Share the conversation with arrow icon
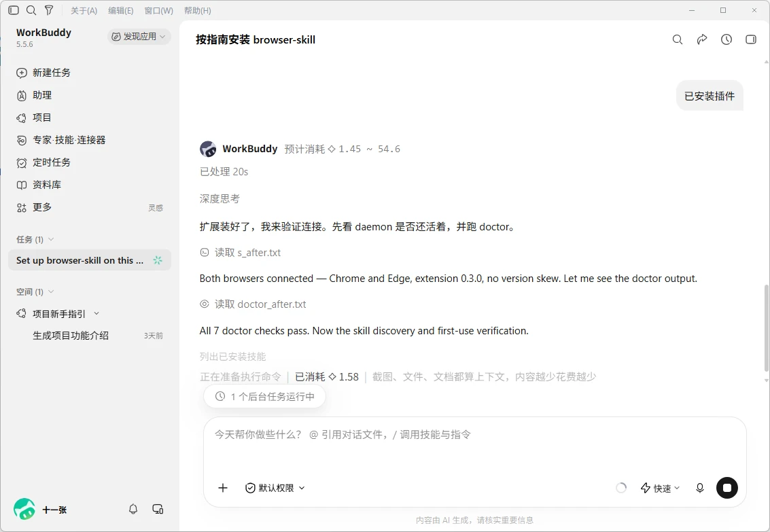This screenshot has width=770, height=532. click(x=702, y=40)
